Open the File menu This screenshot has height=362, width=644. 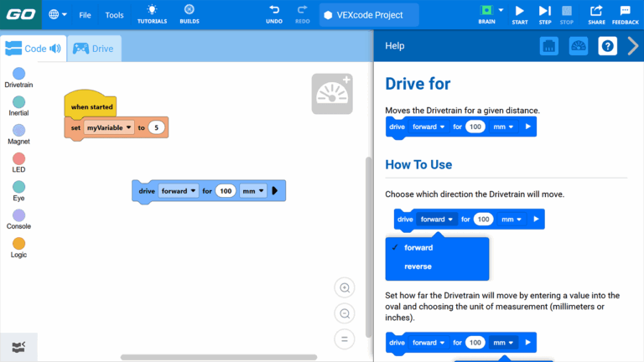point(85,15)
